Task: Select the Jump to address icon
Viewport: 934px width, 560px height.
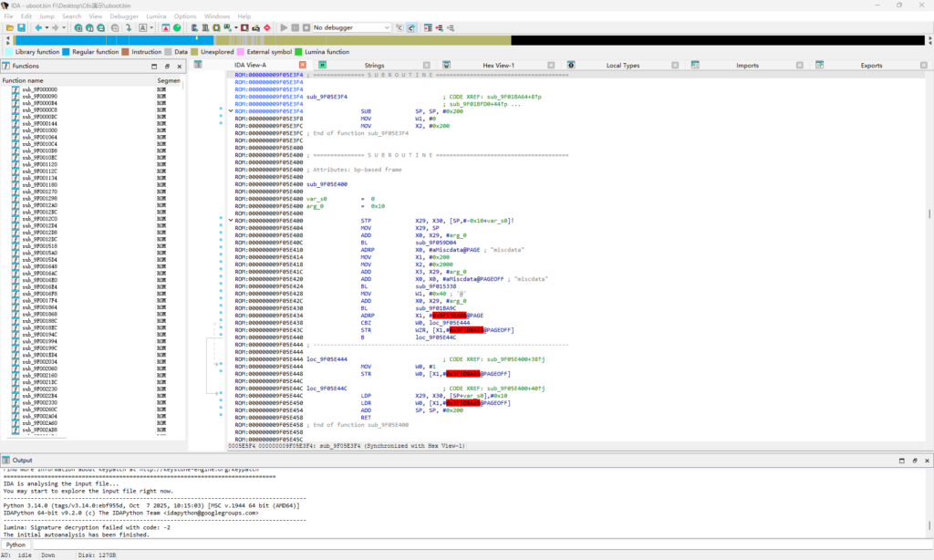Action: [x=130, y=27]
